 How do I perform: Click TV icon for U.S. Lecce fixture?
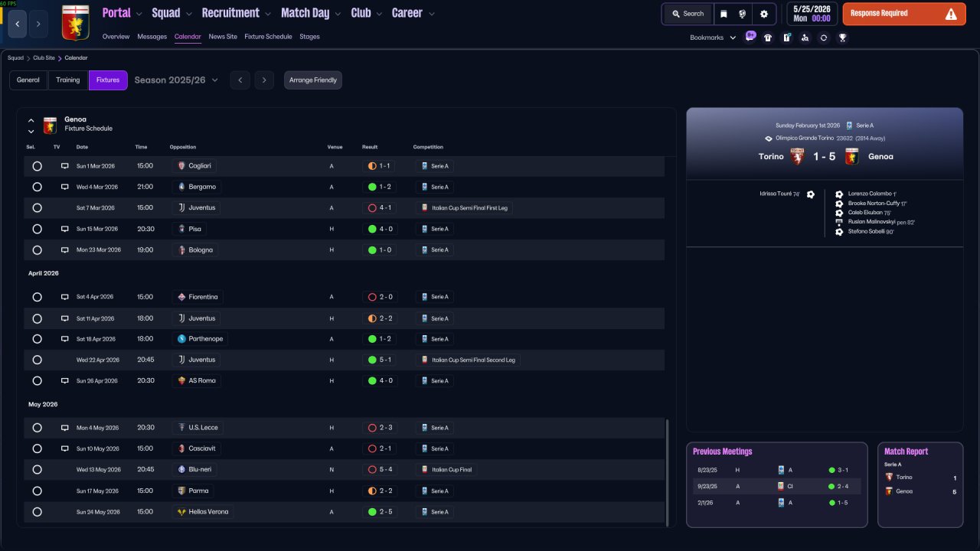(x=65, y=428)
